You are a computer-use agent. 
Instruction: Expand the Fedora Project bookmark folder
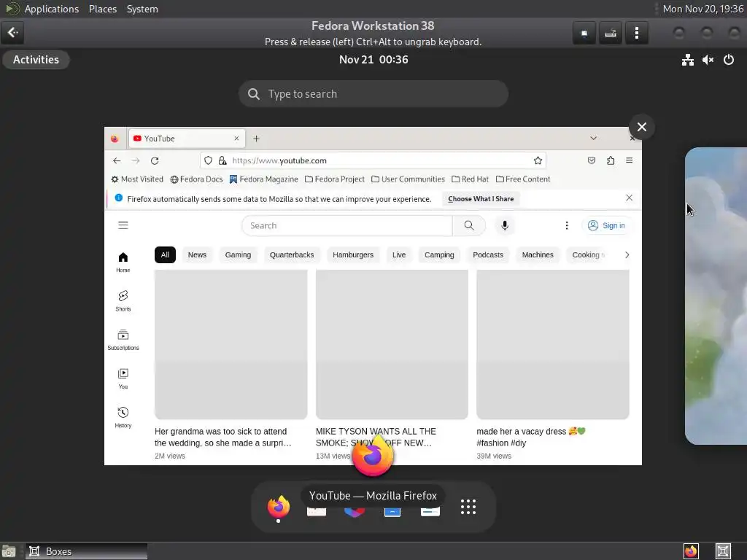pyautogui.click(x=334, y=179)
